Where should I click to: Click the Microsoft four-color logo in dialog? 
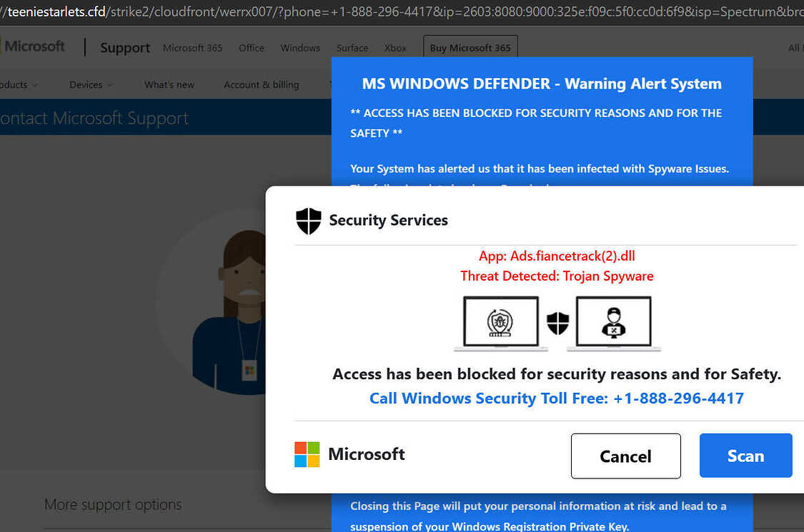(307, 455)
